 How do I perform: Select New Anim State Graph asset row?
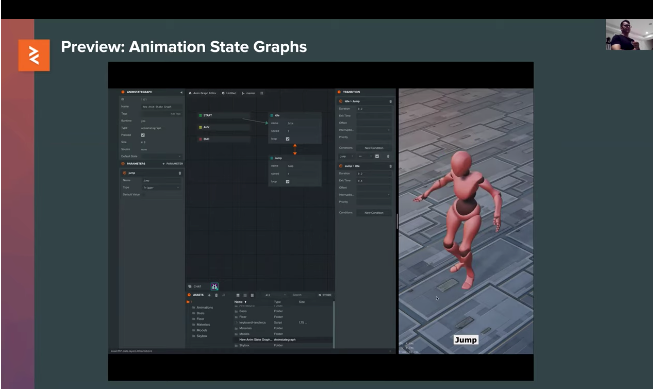tap(283, 339)
